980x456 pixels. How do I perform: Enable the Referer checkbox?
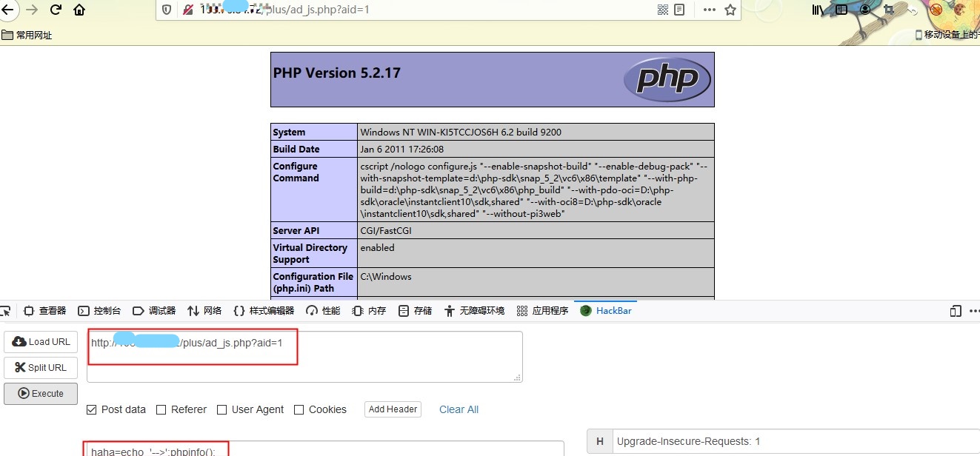pos(161,409)
